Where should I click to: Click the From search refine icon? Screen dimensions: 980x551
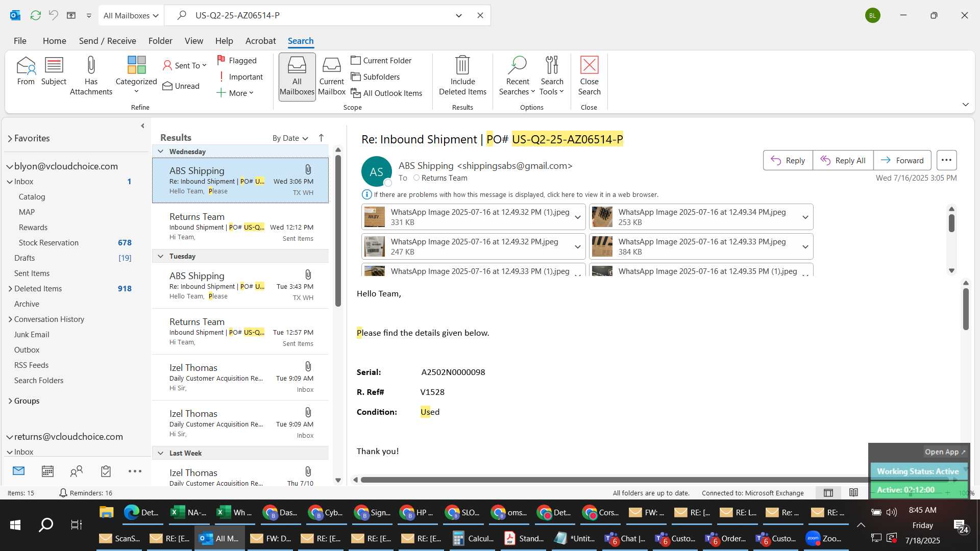[x=26, y=71]
